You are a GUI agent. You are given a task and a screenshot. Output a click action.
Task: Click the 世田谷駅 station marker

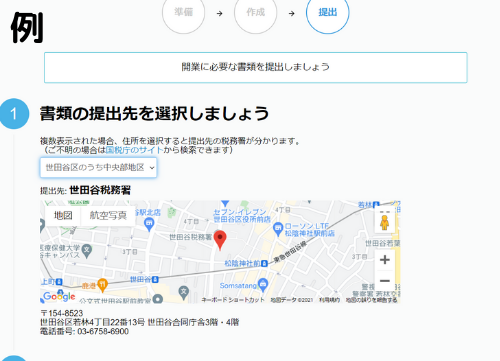tap(155, 279)
